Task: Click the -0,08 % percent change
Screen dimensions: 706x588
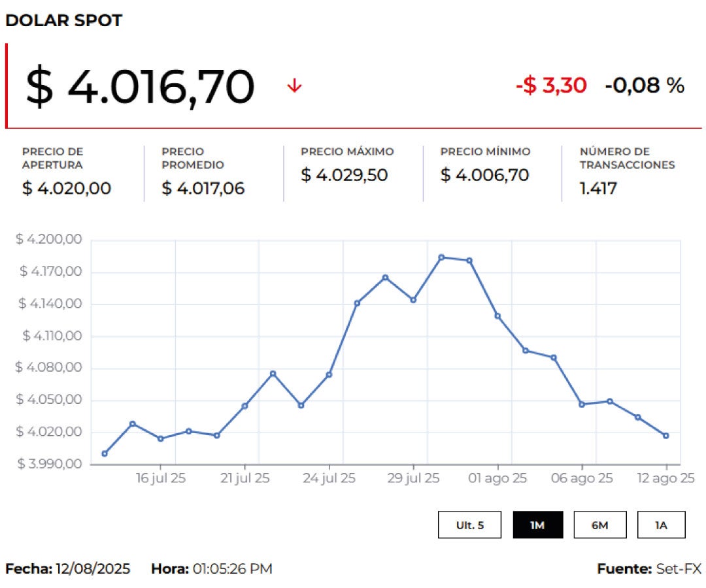Action: [644, 85]
